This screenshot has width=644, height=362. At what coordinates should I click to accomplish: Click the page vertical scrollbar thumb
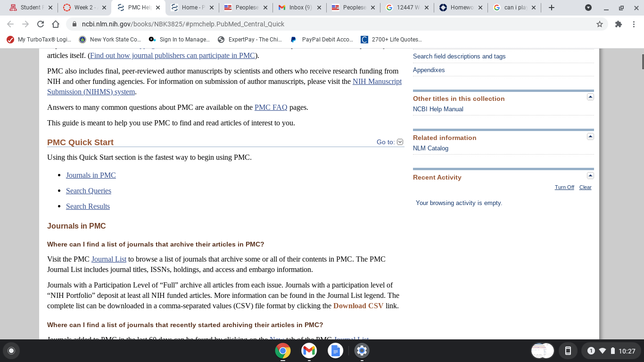(643, 62)
